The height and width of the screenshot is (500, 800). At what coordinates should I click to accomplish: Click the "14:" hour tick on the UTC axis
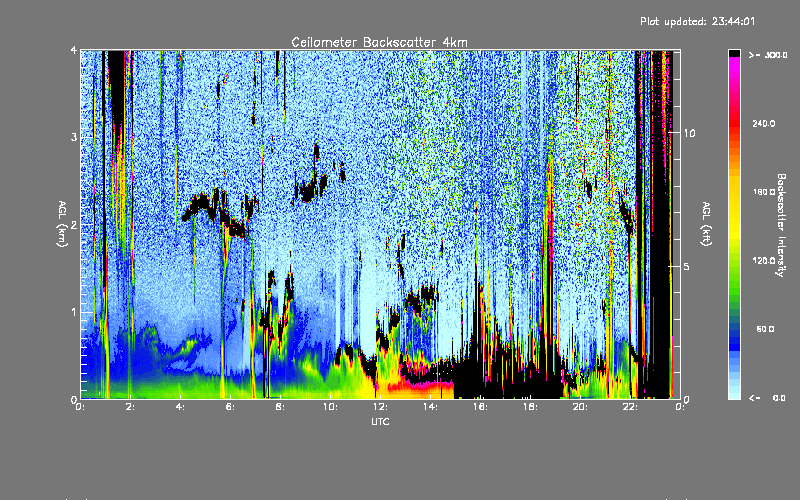tap(430, 407)
